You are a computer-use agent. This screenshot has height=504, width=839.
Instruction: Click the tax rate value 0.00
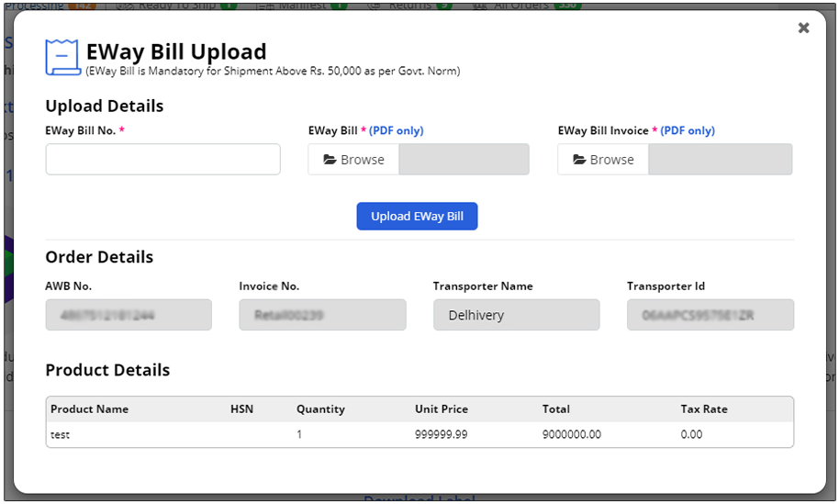(691, 434)
